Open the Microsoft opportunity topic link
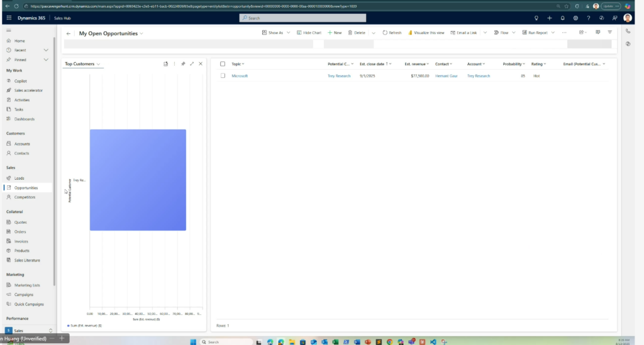 tap(240, 76)
